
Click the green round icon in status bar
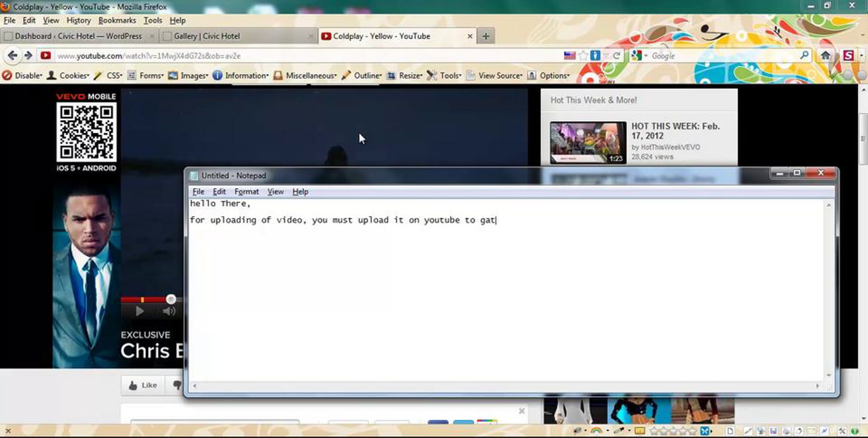pyautogui.click(x=855, y=431)
